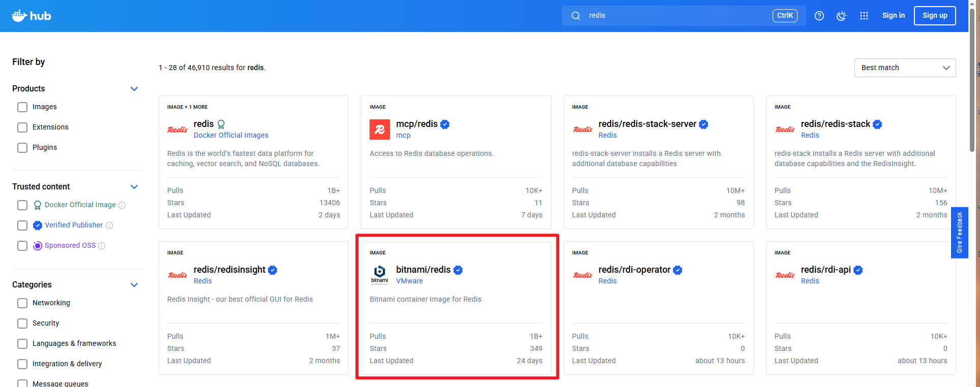Open redis/redis-stack-server repository title
This screenshot has height=387, width=980.
pyautogui.click(x=647, y=124)
